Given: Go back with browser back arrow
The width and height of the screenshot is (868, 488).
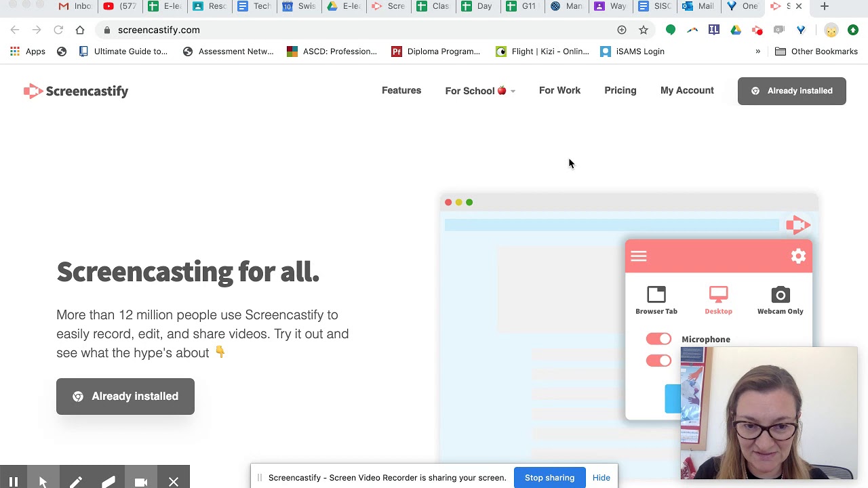Looking at the screenshot, I should click(x=15, y=30).
